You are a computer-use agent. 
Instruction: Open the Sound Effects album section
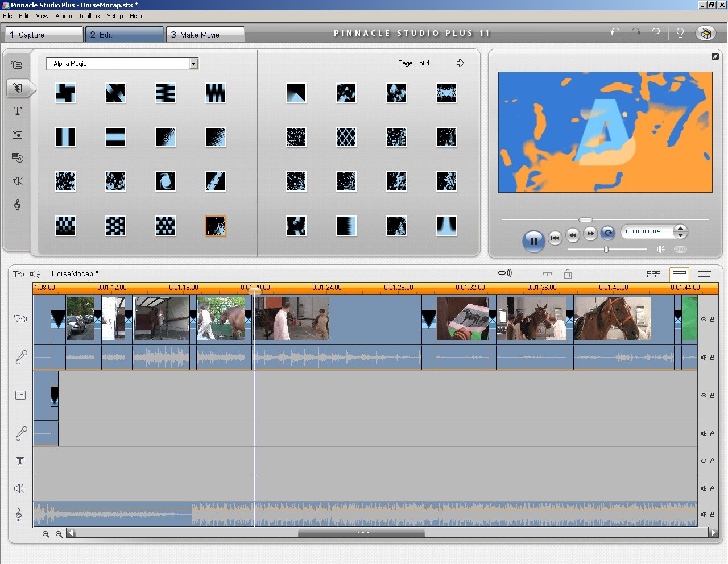18,181
